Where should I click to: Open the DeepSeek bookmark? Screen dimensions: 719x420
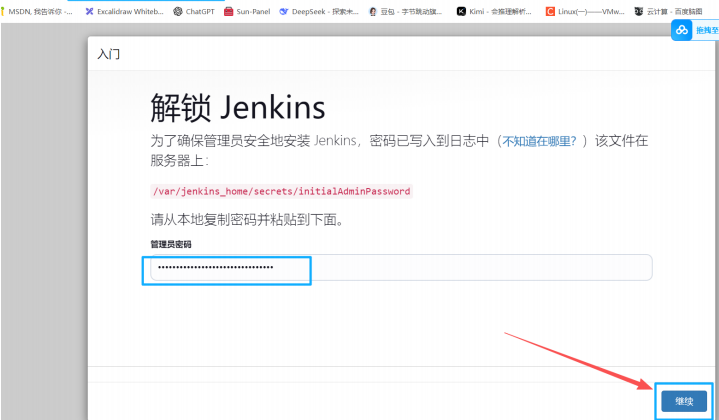click(319, 11)
